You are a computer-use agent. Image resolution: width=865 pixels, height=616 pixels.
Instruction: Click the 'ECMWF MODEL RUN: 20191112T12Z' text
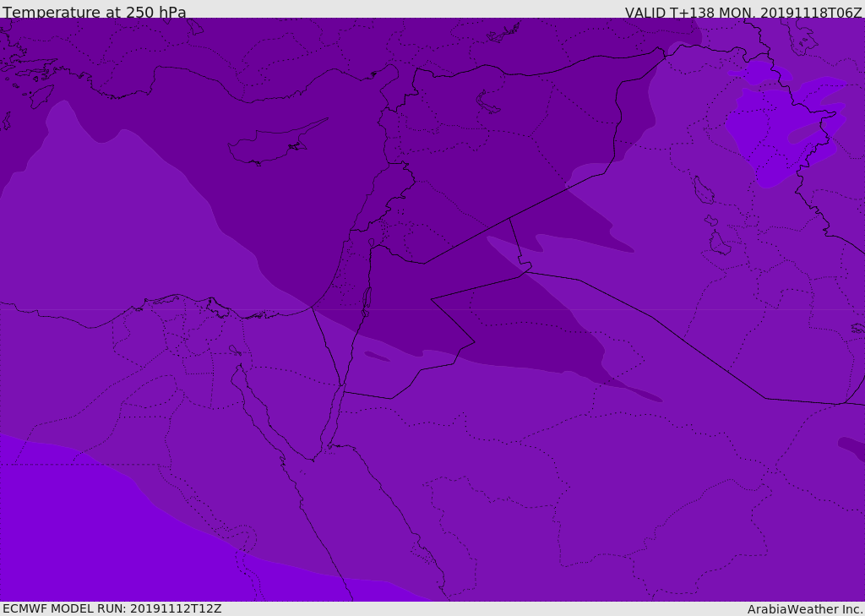tap(112, 608)
